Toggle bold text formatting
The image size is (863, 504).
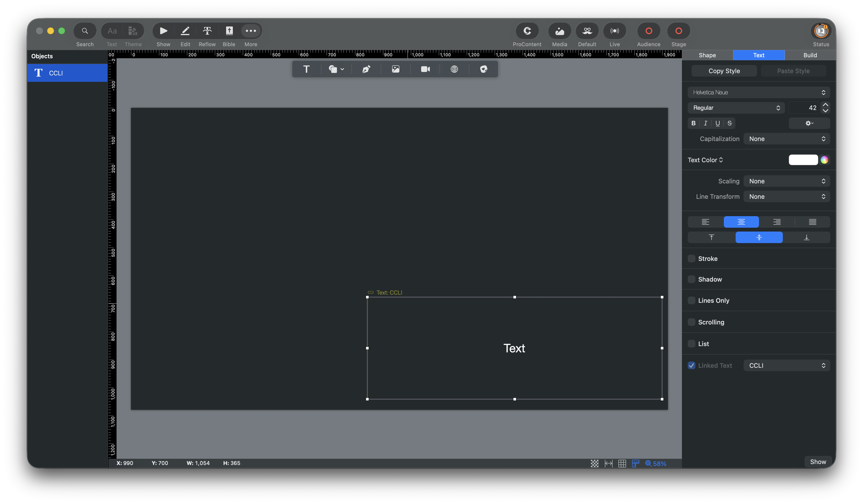(x=693, y=123)
